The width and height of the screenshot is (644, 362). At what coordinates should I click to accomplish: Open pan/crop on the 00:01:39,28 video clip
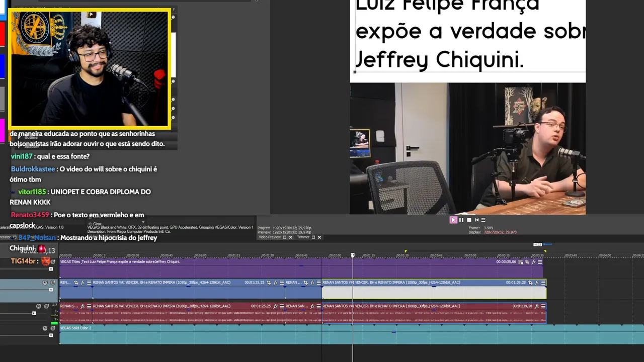tap(530, 283)
